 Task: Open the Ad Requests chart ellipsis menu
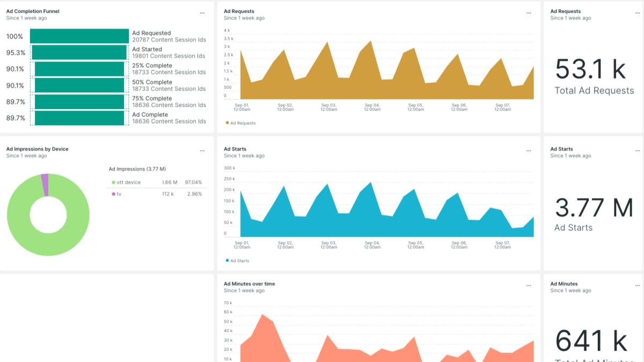point(529,13)
